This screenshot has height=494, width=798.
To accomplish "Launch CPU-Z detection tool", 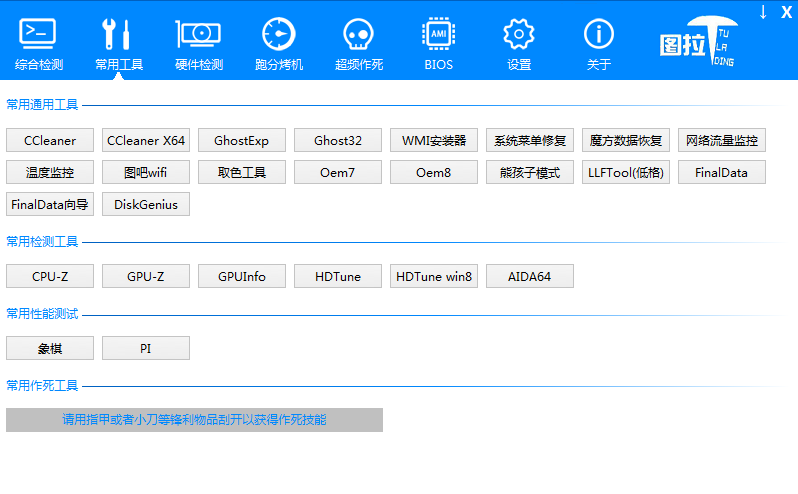I will coord(50,276).
